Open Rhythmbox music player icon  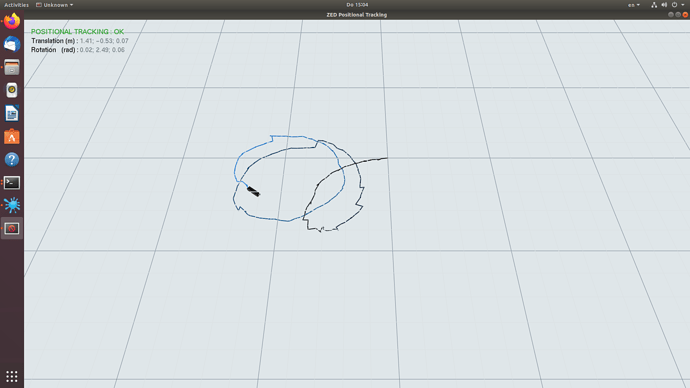12,90
